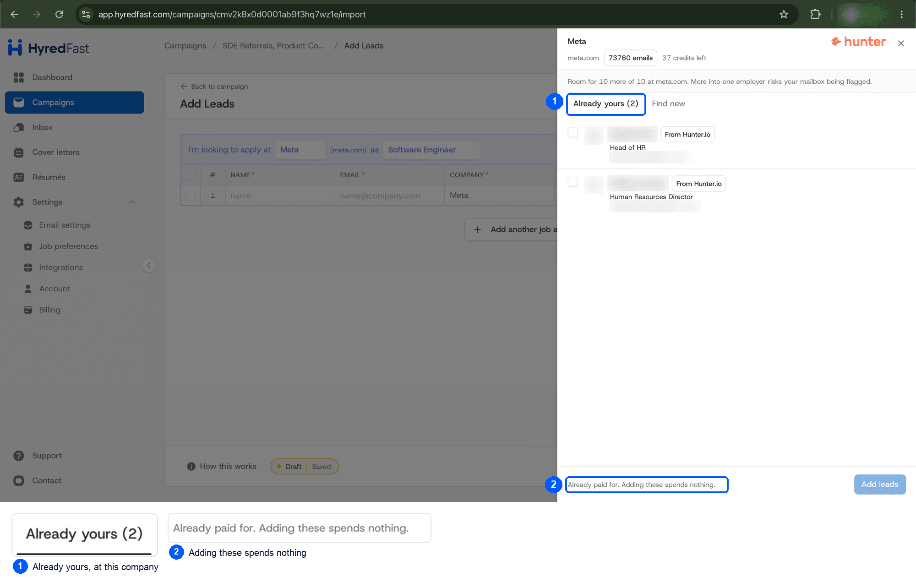Click the Draft Saved status badge
916x588 pixels.
(305, 466)
